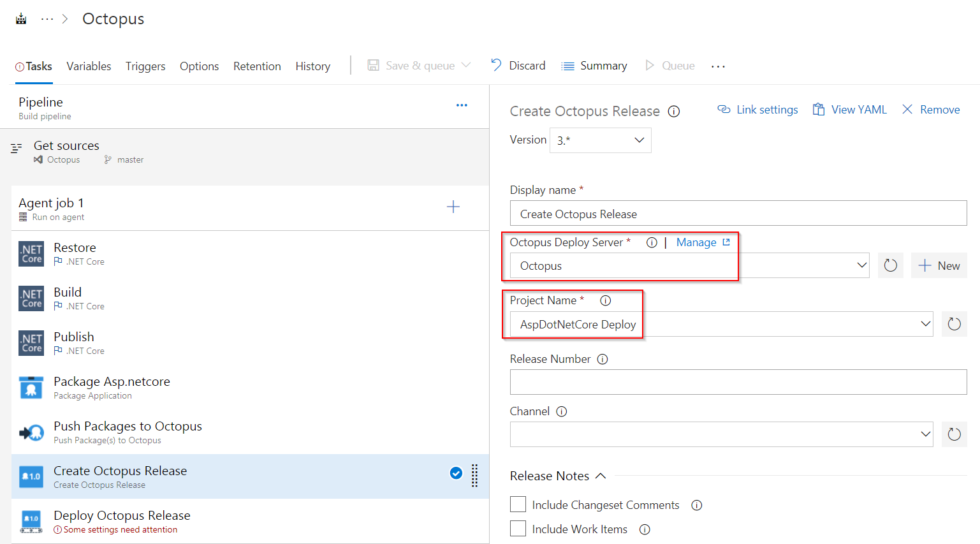
Task: Enable Include Changeset Comments checkbox
Action: click(518, 504)
